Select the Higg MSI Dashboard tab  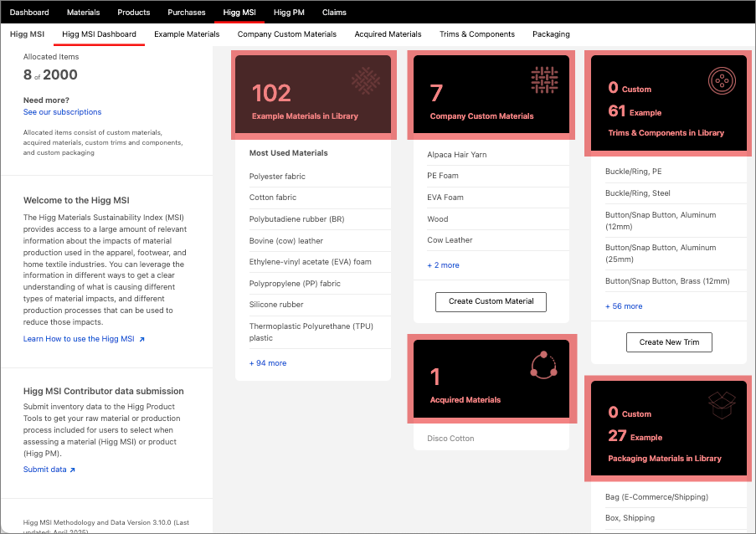99,34
